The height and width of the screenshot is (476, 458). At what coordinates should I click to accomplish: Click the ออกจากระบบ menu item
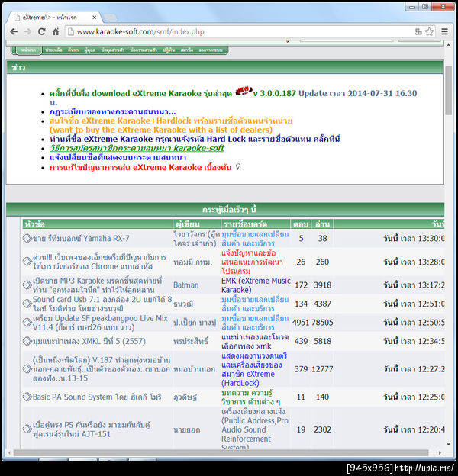click(x=211, y=50)
